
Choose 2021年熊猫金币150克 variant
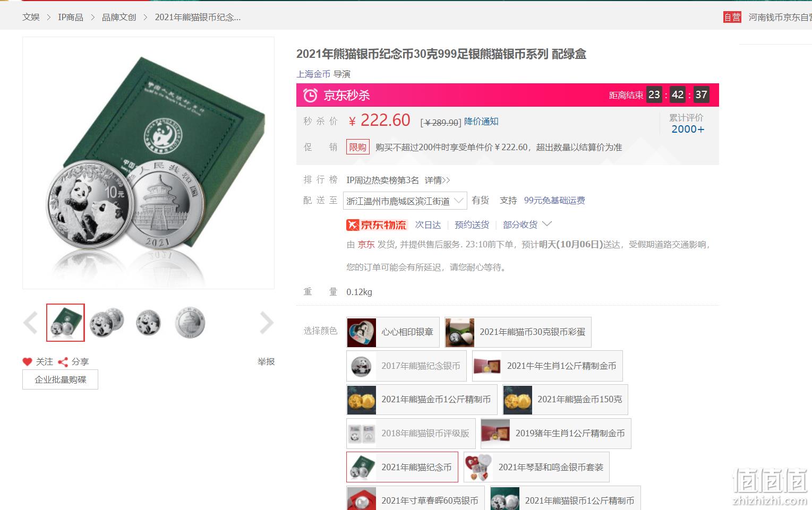[x=565, y=400]
